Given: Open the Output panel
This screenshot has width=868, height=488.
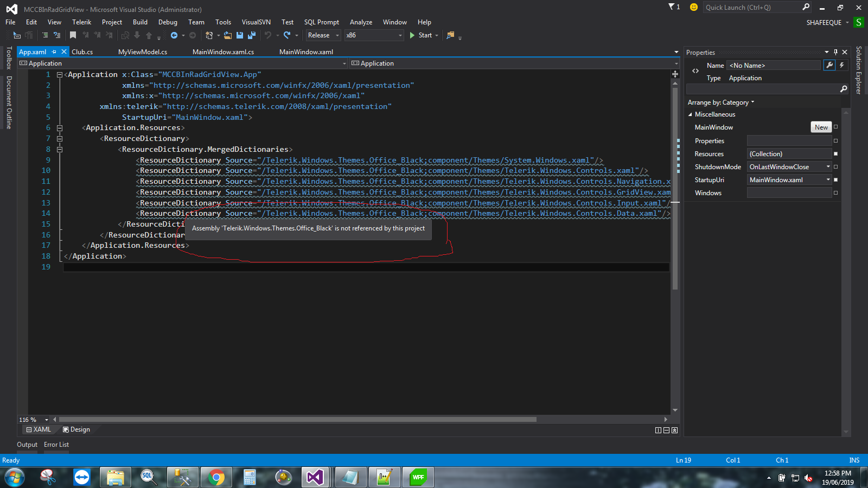Looking at the screenshot, I should (x=27, y=445).
